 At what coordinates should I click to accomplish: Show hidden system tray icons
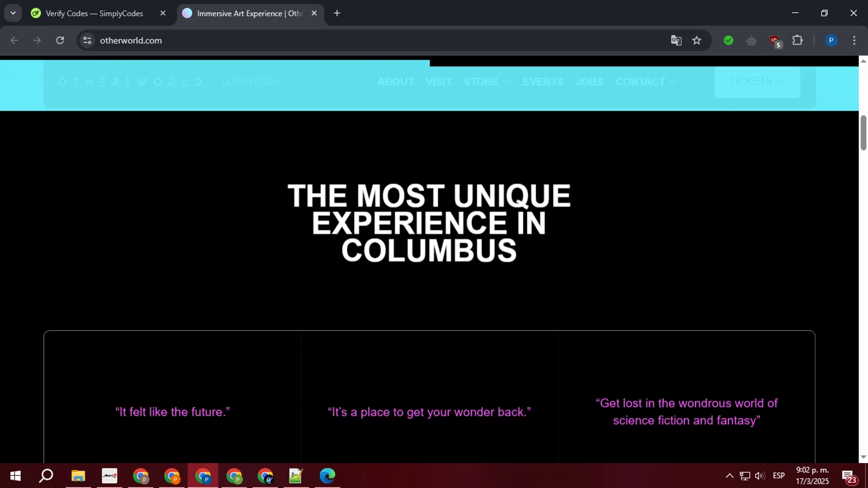(x=730, y=476)
